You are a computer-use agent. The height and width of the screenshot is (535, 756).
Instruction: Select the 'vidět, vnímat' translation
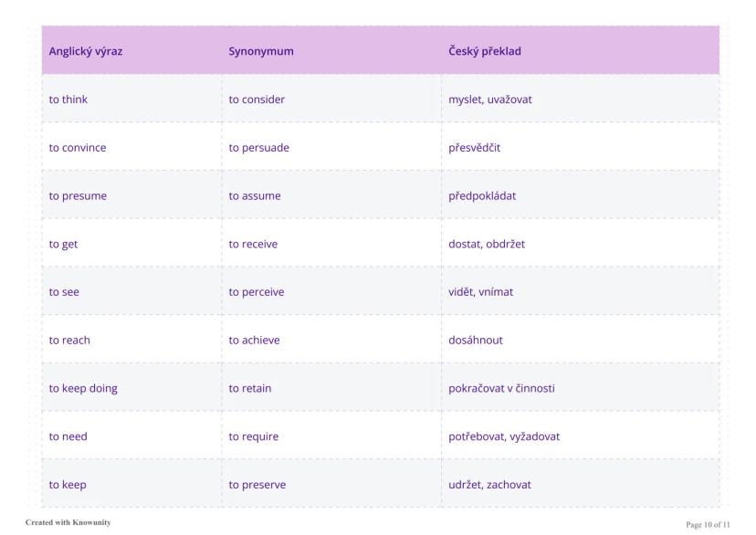tap(481, 292)
